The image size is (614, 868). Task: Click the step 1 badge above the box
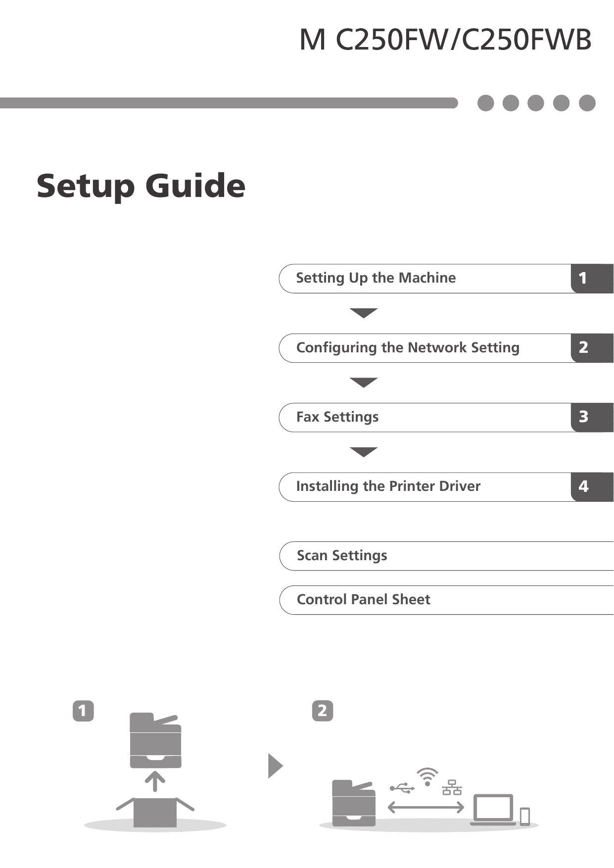coord(83,711)
